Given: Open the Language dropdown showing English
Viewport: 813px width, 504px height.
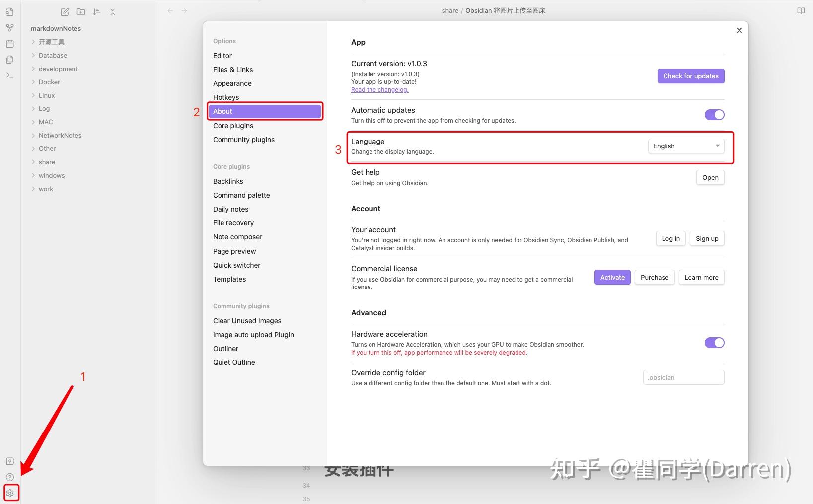Looking at the screenshot, I should [686, 146].
